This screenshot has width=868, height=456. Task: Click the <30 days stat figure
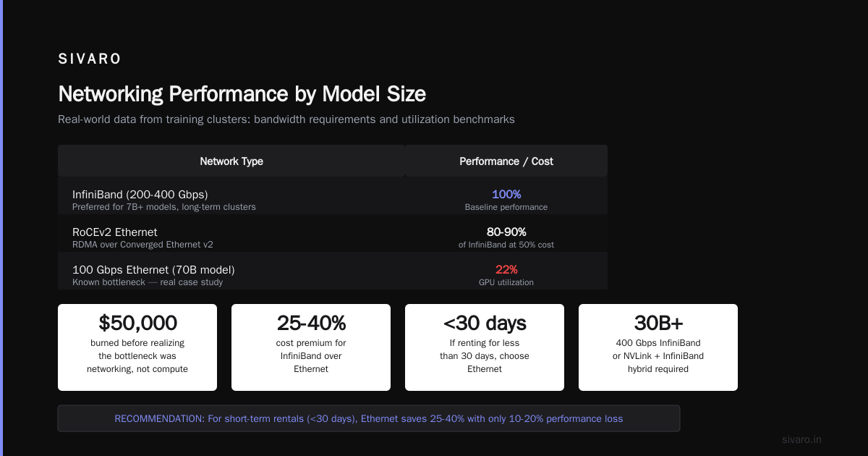pyautogui.click(x=485, y=323)
